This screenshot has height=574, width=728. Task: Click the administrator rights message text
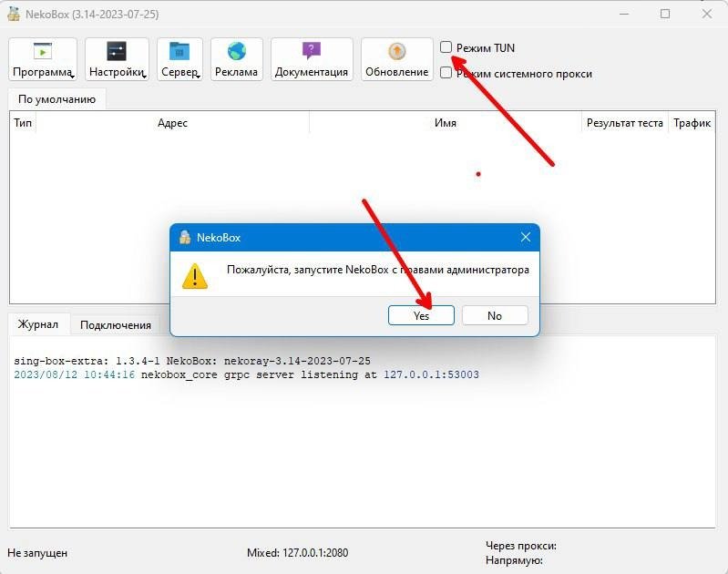378,270
